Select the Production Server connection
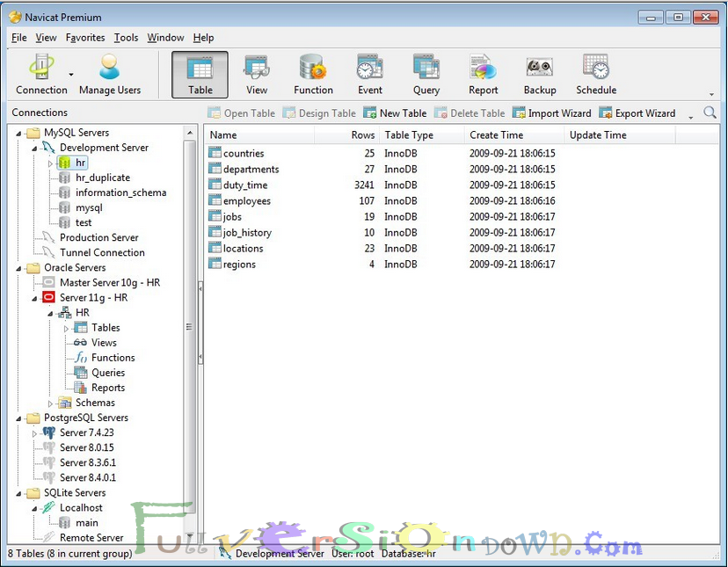Screen dimensions: 728x567 tap(98, 237)
